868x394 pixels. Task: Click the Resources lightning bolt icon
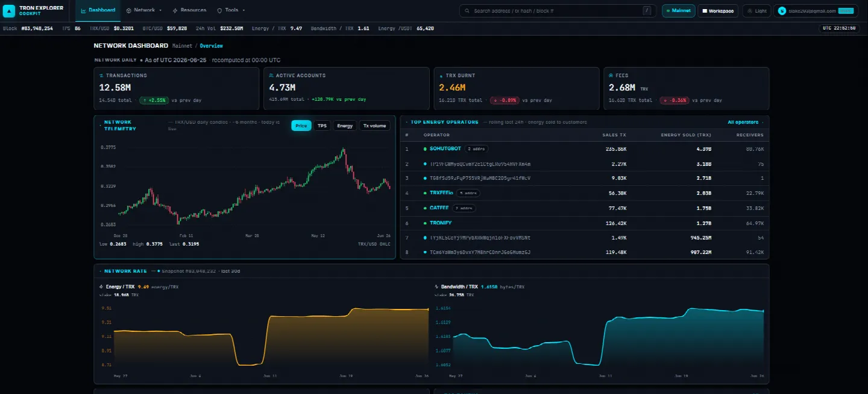(x=175, y=10)
